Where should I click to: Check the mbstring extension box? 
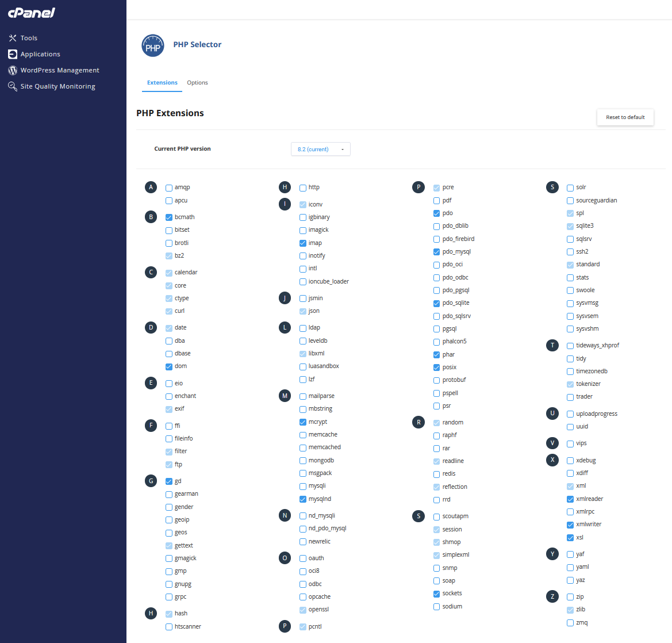coord(303,409)
